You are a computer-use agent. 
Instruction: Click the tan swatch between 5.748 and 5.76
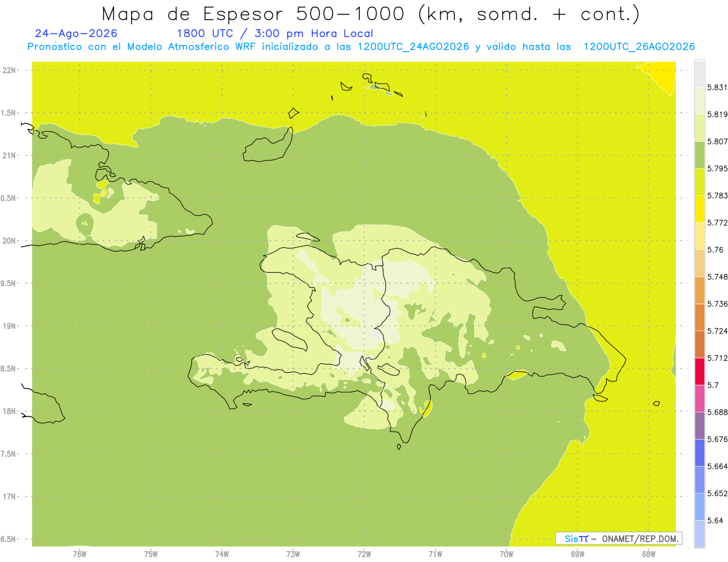pos(699,263)
